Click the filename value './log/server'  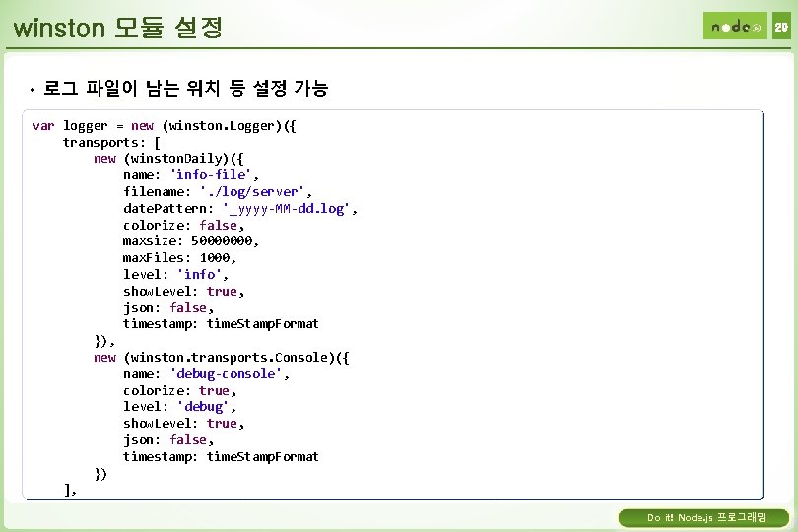point(252,192)
